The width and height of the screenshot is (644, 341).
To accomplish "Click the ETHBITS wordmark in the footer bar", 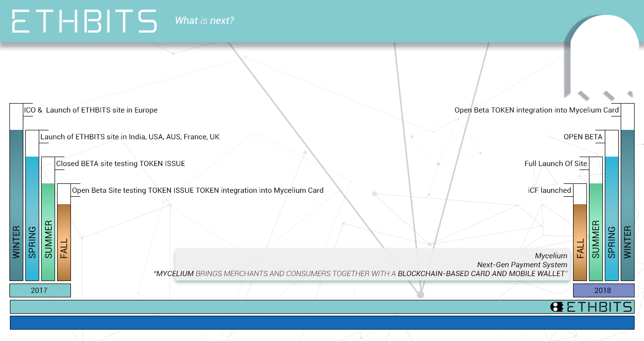I will coord(599,307).
